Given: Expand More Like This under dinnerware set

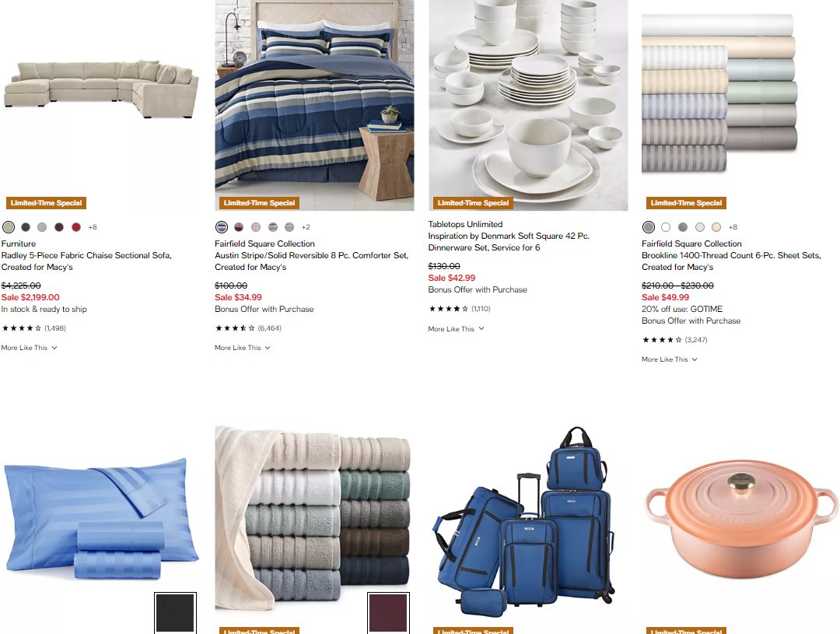Looking at the screenshot, I should (x=456, y=329).
